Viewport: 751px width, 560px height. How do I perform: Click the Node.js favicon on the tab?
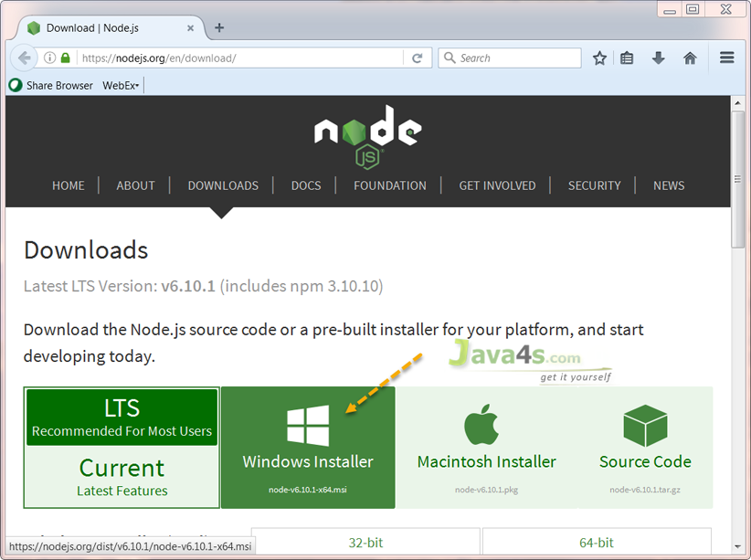coord(34,27)
